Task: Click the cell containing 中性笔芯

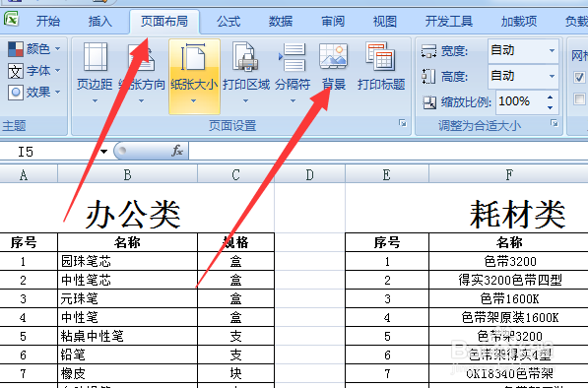Action: [127, 280]
